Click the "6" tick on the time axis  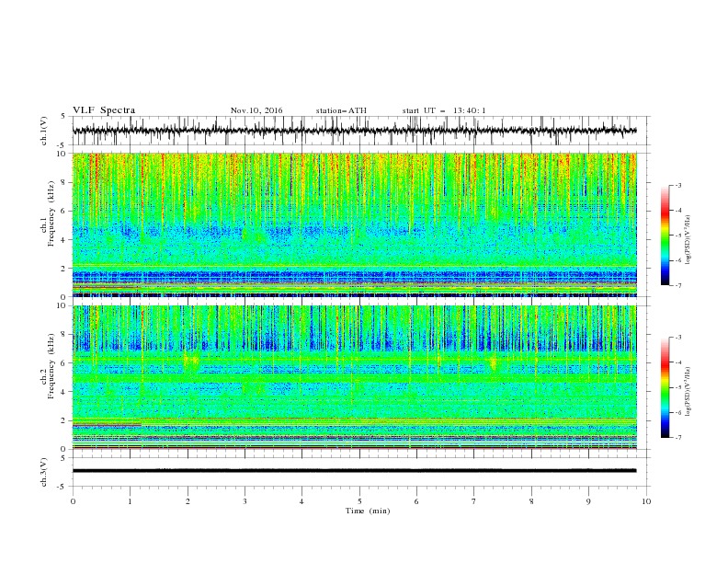coord(416,501)
